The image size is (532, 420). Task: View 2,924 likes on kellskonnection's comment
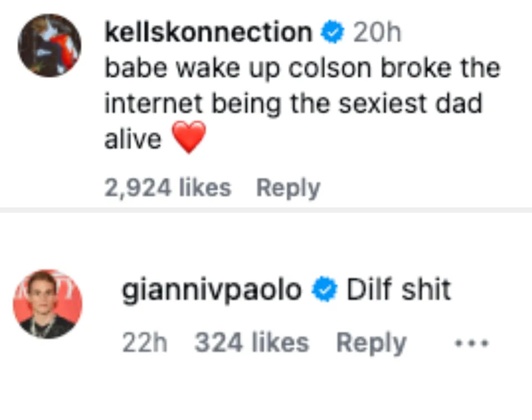(x=168, y=187)
